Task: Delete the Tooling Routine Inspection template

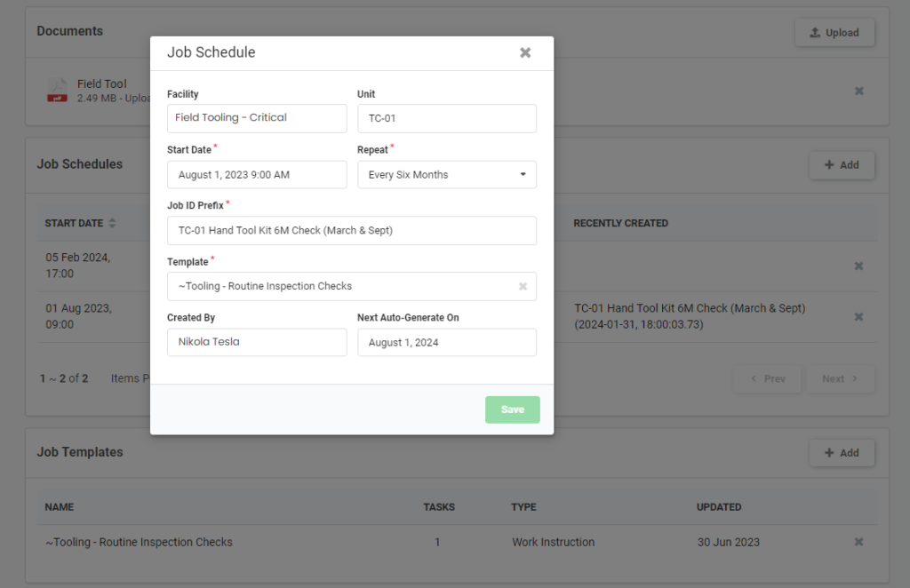Action: pos(859,542)
